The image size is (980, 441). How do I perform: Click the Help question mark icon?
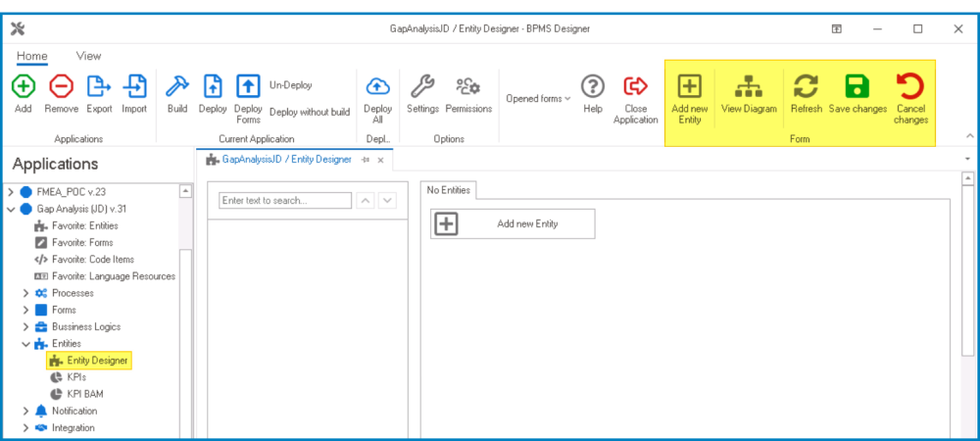coord(593,86)
